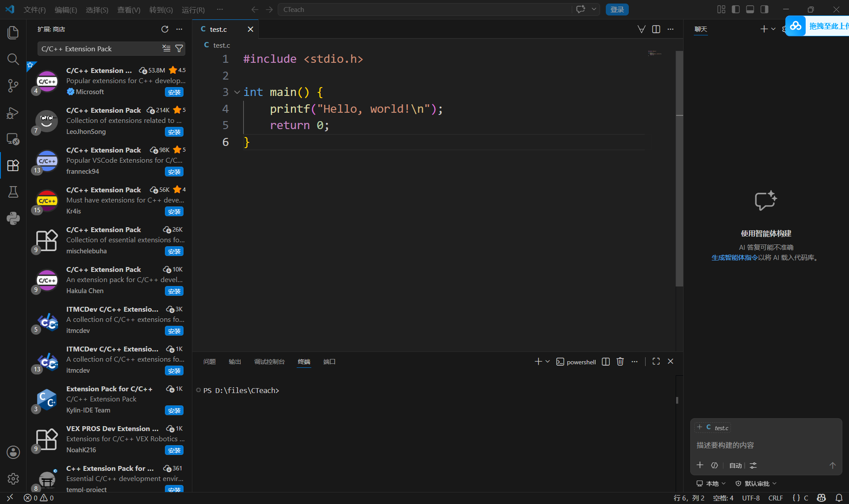Open the Explorer view in activity bar
Screen dimensions: 849x504
[13, 32]
